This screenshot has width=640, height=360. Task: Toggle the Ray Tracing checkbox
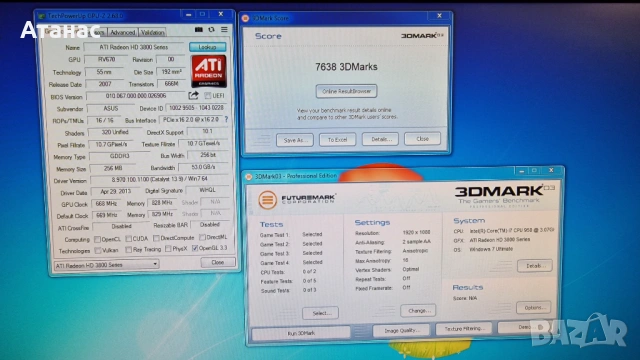(x=129, y=249)
